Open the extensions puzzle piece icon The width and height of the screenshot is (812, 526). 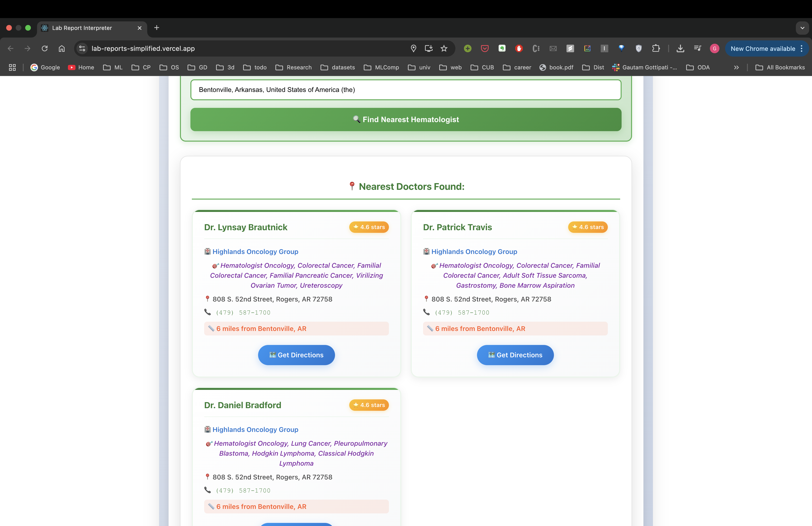click(x=656, y=48)
